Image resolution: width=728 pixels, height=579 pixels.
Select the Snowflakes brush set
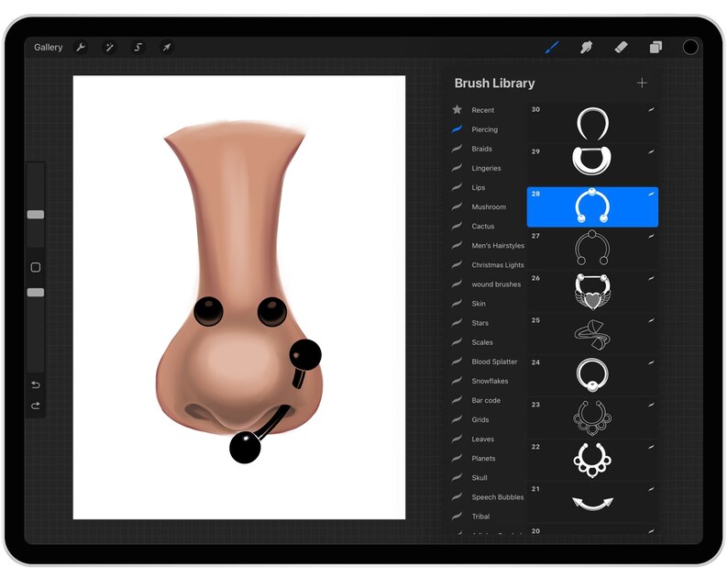click(x=488, y=381)
